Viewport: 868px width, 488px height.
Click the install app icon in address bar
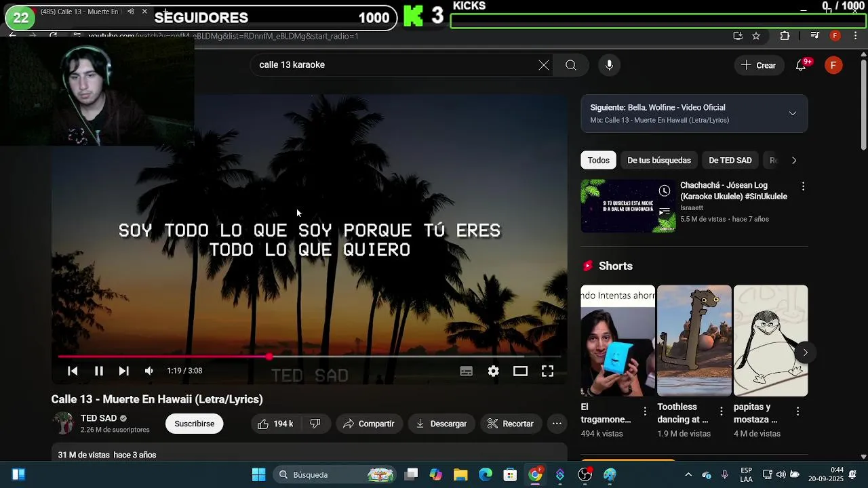point(738,36)
